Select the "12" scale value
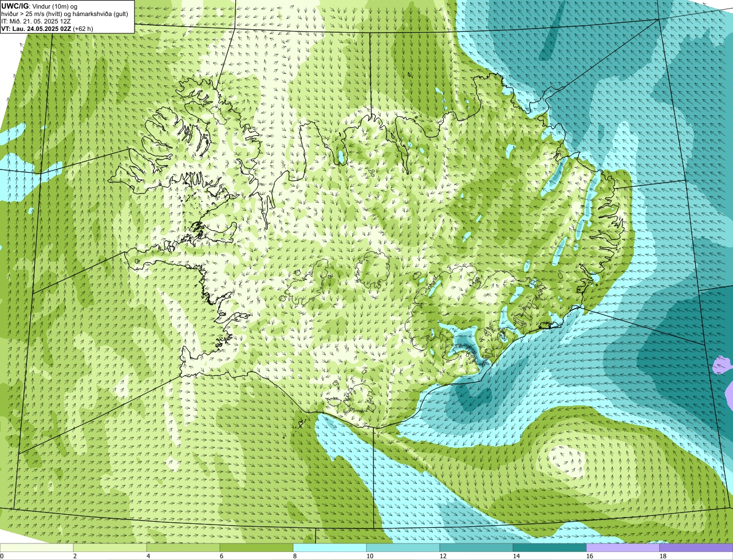Viewport: 733px width, 560px height. [443, 556]
